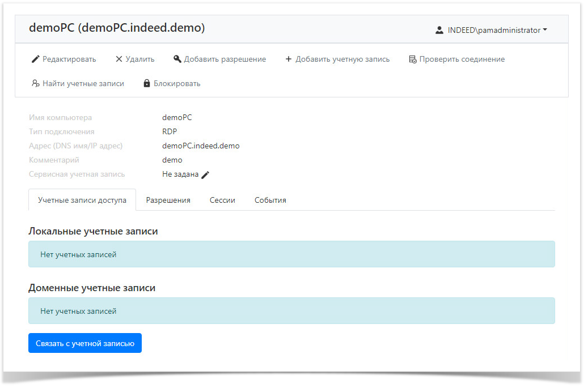Switch to the Сессии tab
588x388 pixels.
pos(222,200)
